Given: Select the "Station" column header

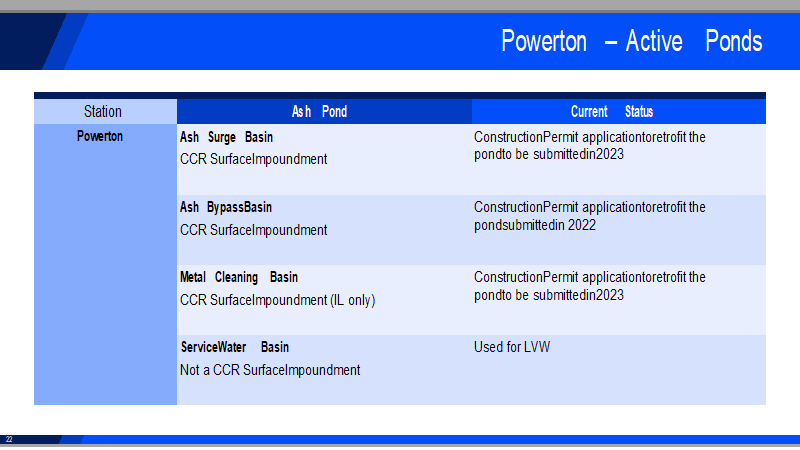Looking at the screenshot, I should tap(103, 112).
